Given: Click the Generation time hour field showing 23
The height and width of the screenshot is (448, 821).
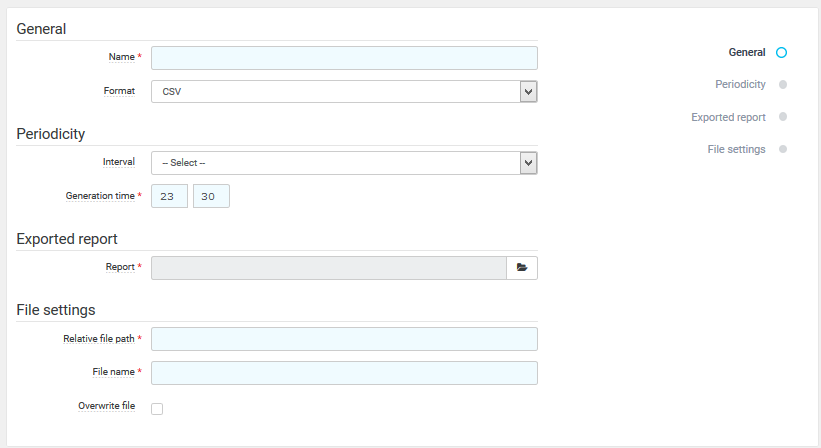Looking at the screenshot, I should point(169,197).
